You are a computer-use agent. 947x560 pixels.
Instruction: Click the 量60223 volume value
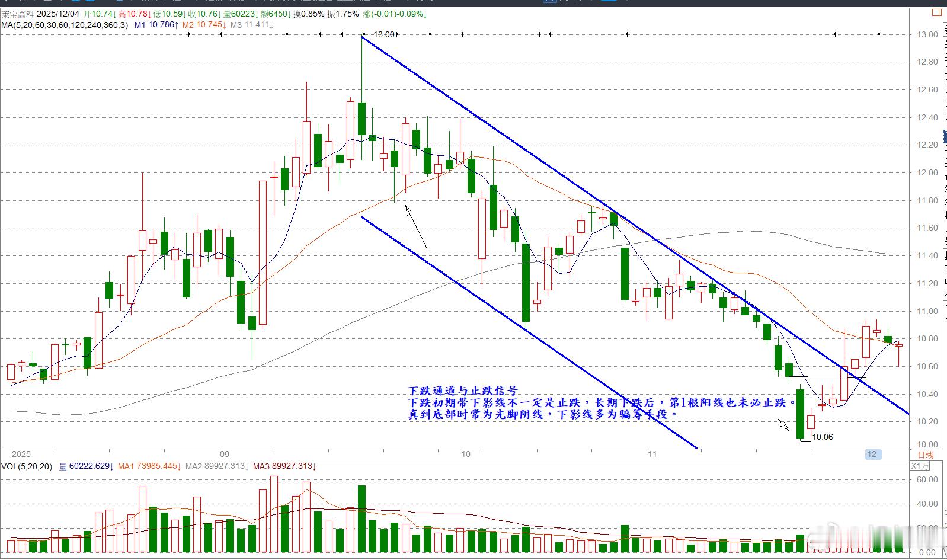241,14
